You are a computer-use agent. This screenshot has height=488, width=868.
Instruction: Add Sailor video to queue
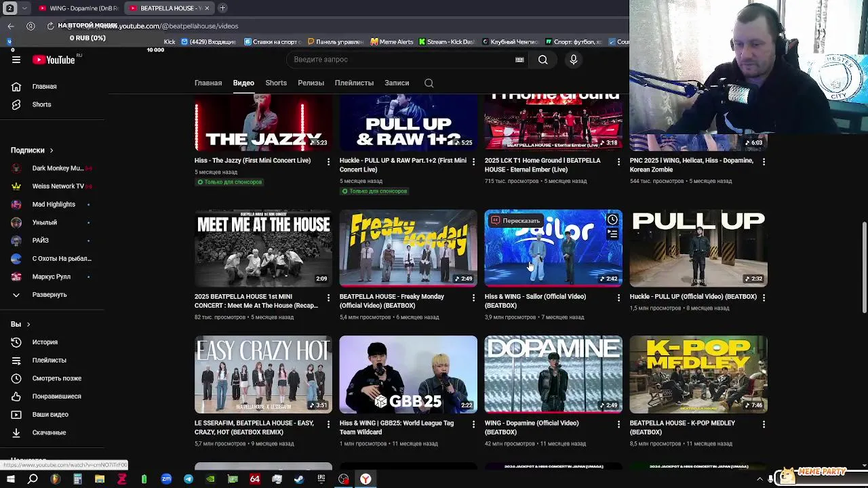tap(612, 234)
